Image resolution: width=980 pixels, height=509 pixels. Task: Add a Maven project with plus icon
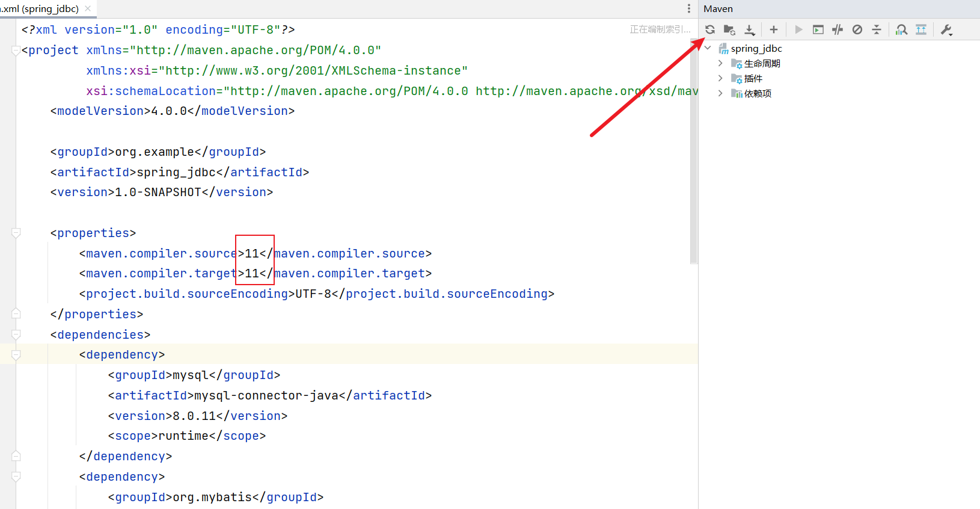(x=774, y=29)
